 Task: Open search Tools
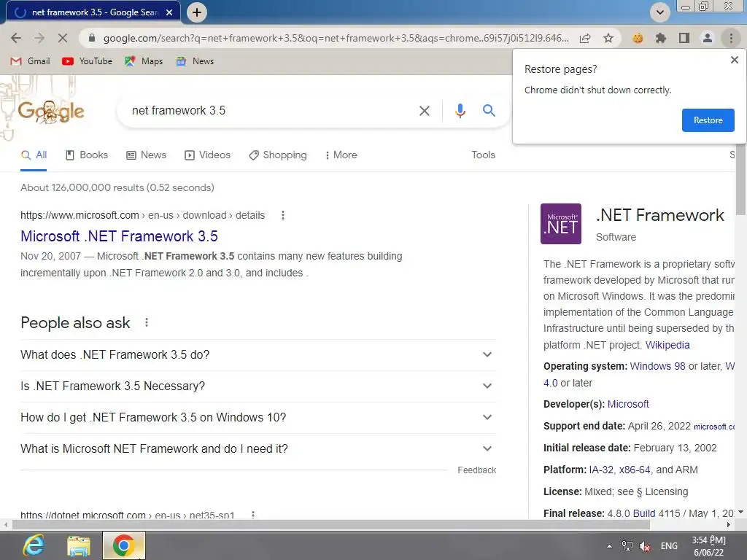click(483, 155)
